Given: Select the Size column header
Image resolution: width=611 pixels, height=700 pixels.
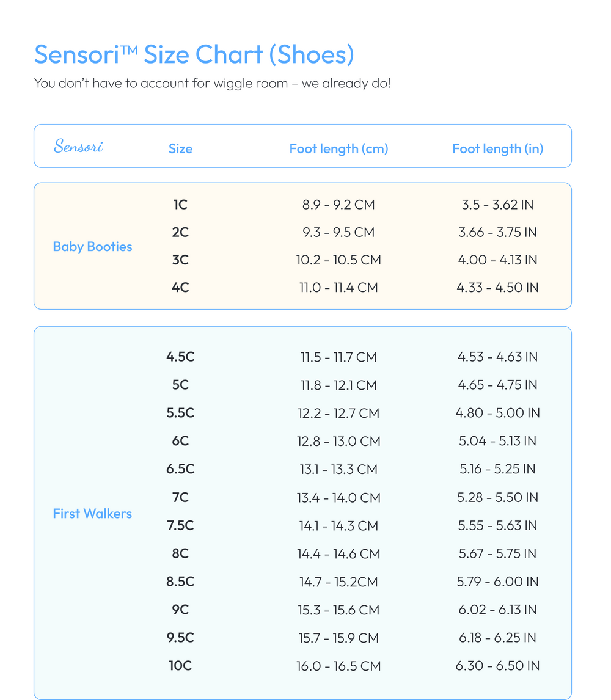Looking at the screenshot, I should [180, 148].
